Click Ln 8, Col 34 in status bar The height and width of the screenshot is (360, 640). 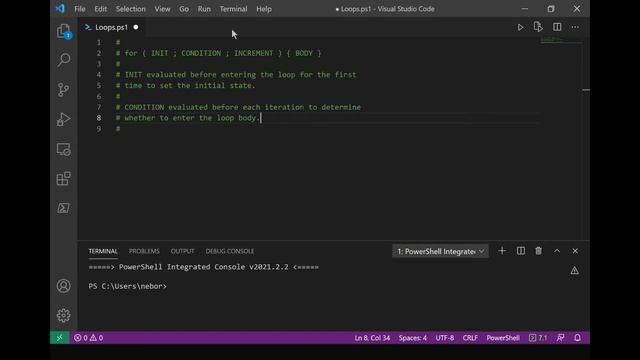click(372, 338)
